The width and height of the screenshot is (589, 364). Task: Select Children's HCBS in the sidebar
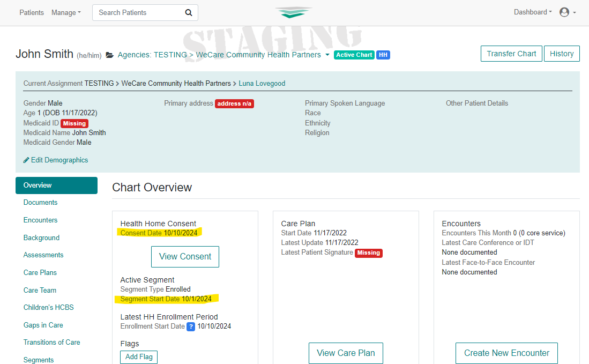point(48,307)
